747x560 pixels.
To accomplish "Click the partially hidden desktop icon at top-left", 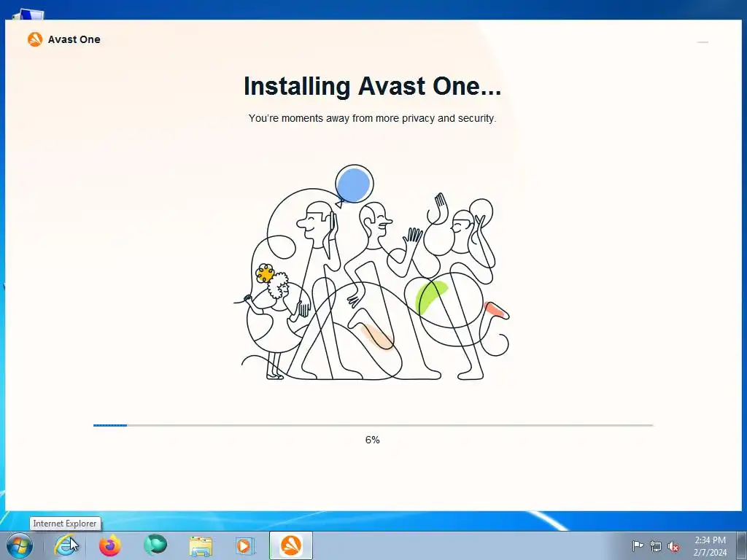I will [x=28, y=15].
